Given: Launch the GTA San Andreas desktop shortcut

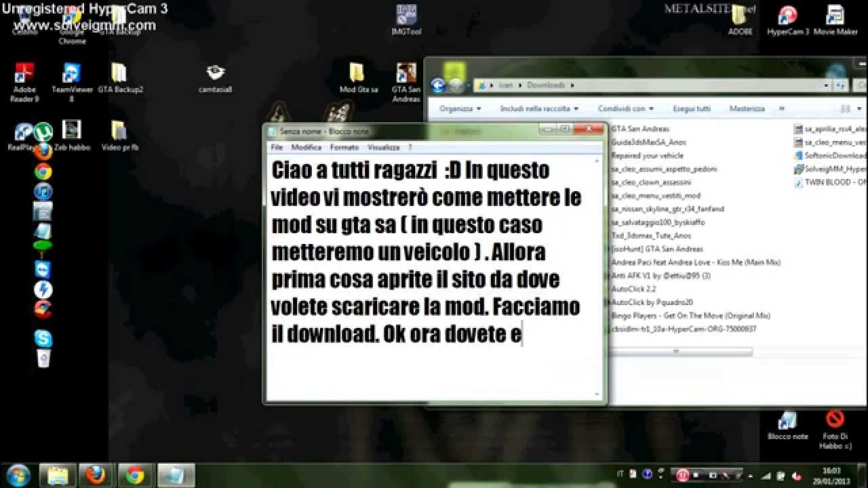Looking at the screenshot, I should click(406, 82).
